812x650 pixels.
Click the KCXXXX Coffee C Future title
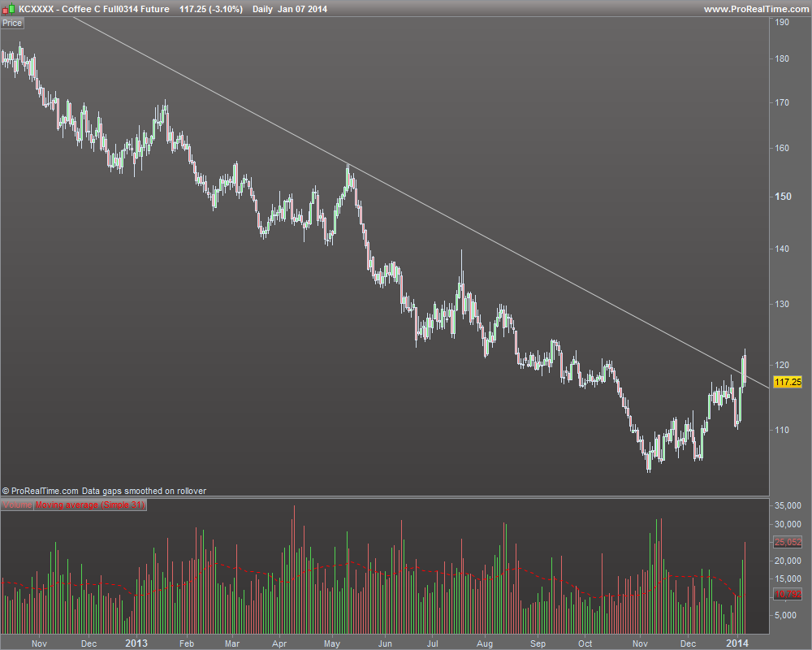point(93,9)
